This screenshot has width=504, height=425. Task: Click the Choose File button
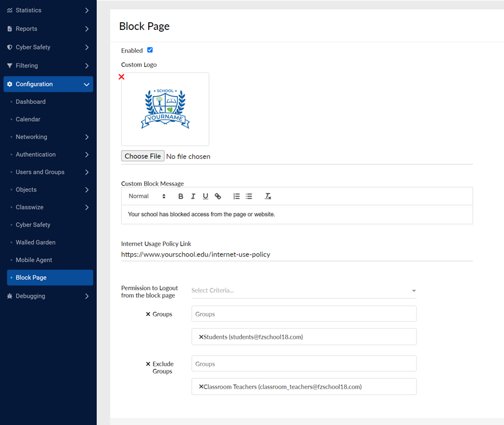[142, 157]
